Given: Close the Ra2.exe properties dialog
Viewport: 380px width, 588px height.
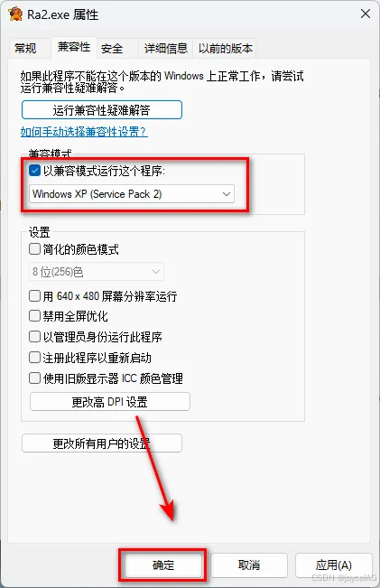Looking at the screenshot, I should [x=365, y=14].
